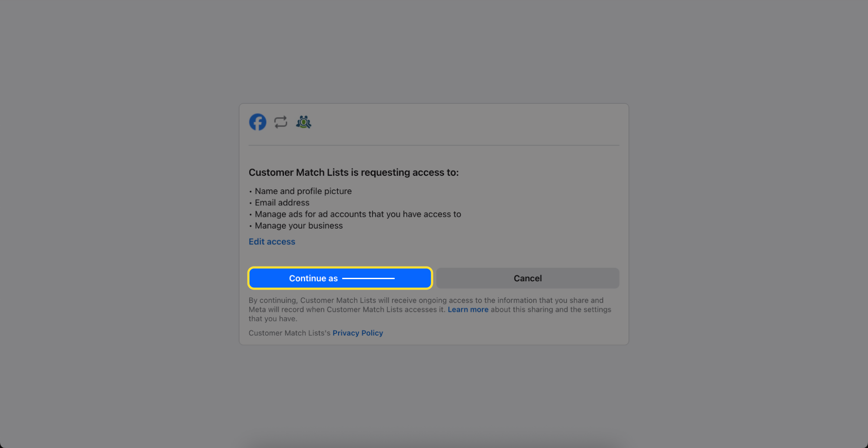Viewport: 868px width, 448px height.
Task: Click the text 'Customer Match Lists's' near Privacy Policy
Action: pos(289,333)
